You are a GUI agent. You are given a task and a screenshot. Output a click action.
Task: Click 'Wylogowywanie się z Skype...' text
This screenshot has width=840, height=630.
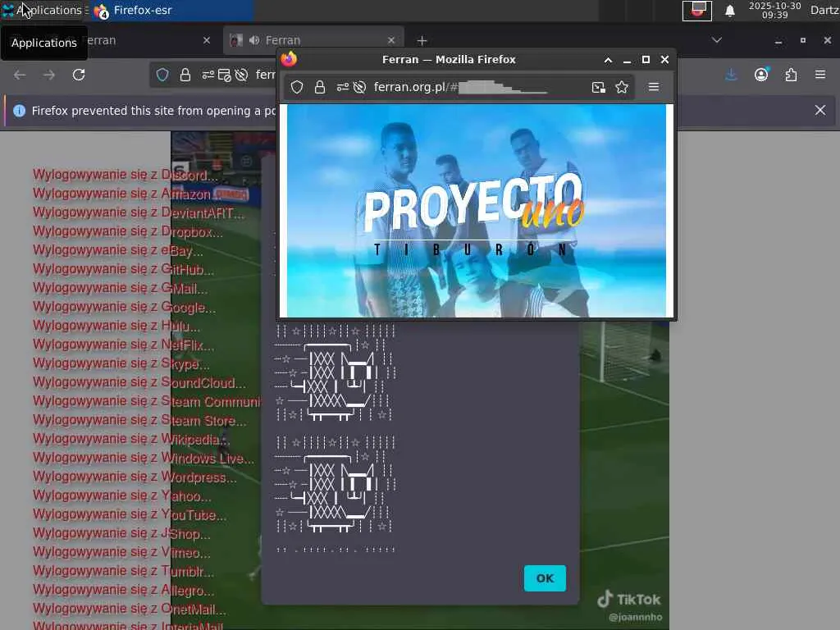tap(121, 363)
